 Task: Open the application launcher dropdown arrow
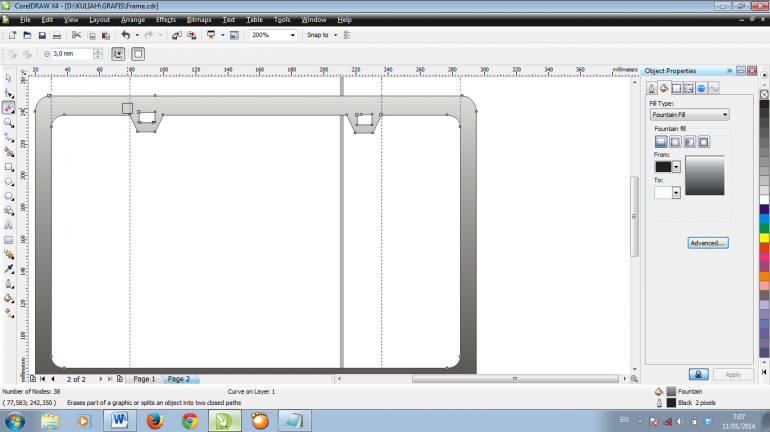[222, 35]
